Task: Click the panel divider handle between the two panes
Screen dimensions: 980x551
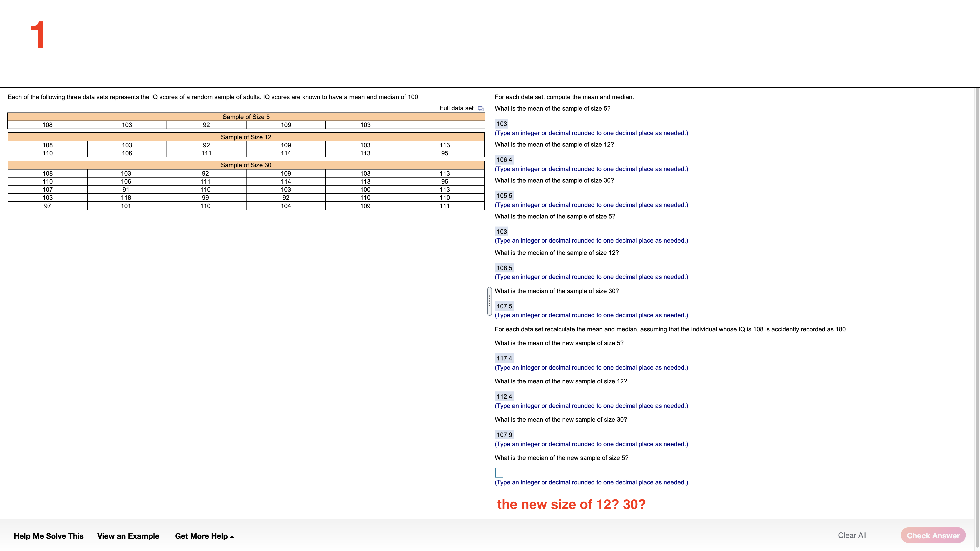Action: tap(489, 301)
